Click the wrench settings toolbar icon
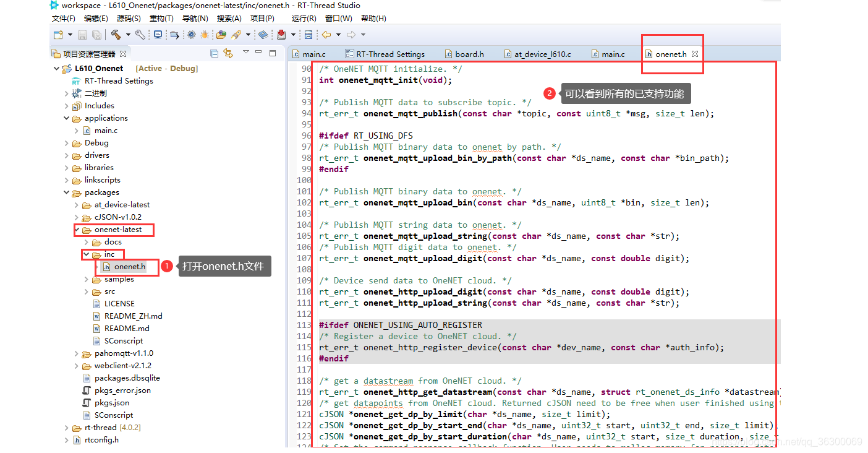 140,35
